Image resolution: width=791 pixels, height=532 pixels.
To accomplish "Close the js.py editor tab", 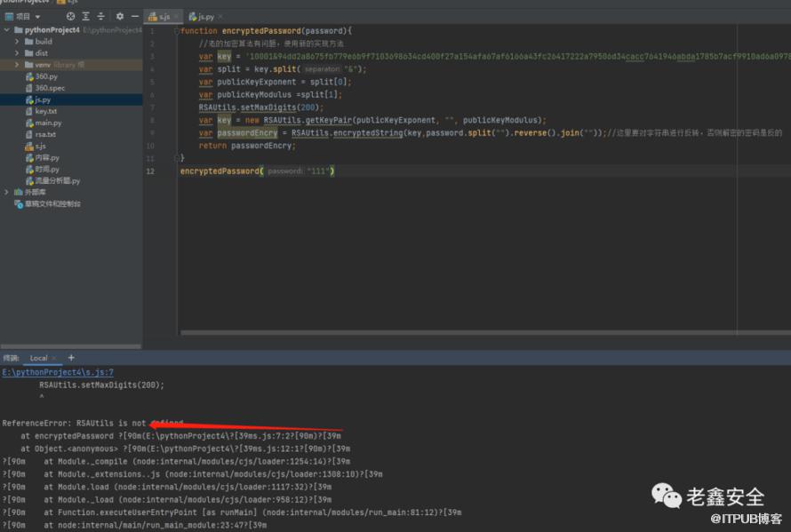I will click(x=219, y=17).
